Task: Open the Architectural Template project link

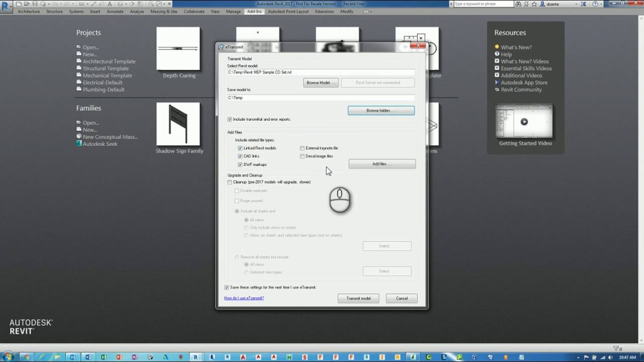Action: [109, 61]
